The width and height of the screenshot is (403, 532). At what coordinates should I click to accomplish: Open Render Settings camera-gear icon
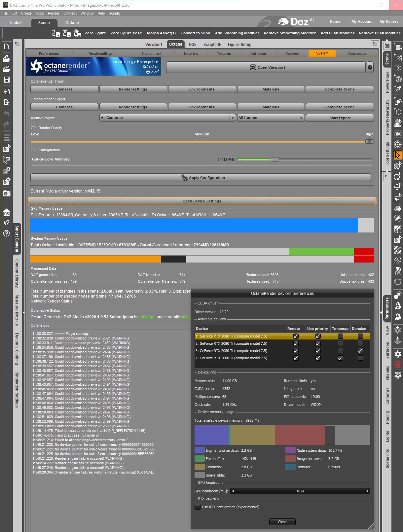point(6,181)
